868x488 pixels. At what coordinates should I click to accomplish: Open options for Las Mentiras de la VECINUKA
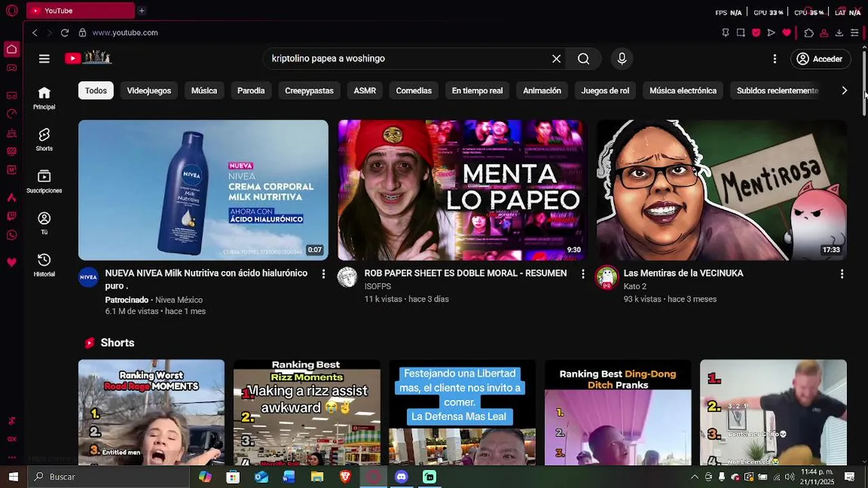click(842, 274)
